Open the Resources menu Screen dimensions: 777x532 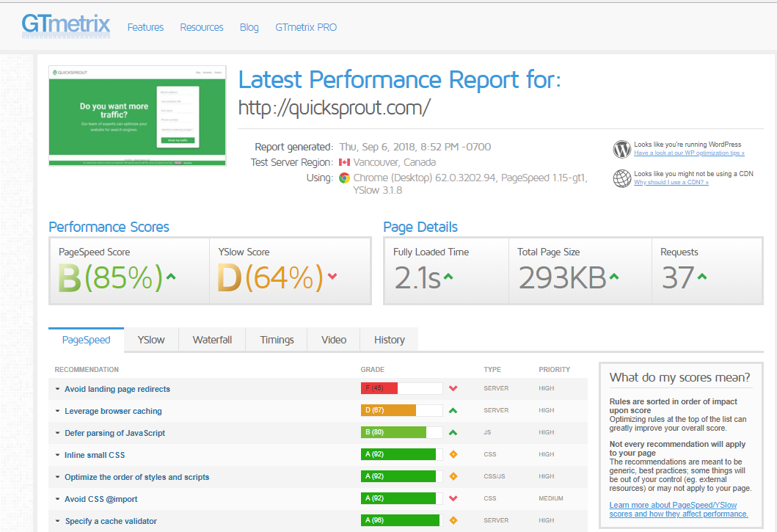202,27
